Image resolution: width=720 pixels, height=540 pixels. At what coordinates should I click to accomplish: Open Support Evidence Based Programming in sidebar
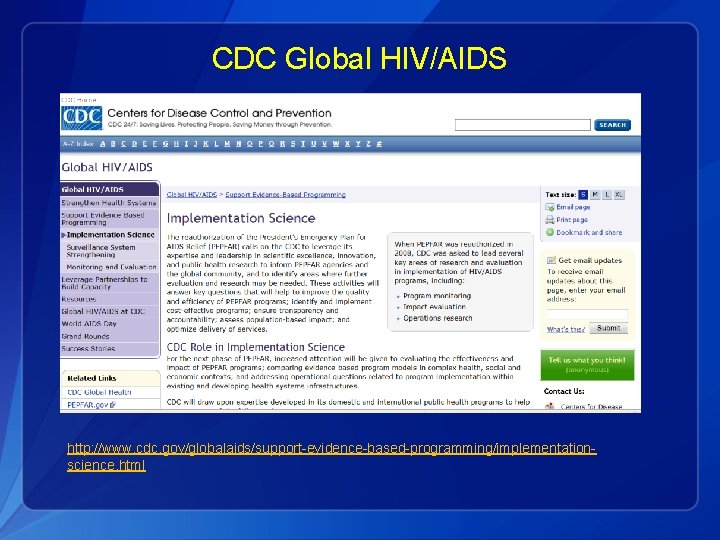[109, 219]
